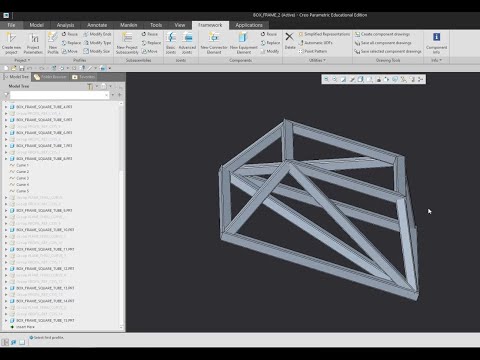Select Point Pattern in the Utilities group
This screenshot has width=480, height=360.
[313, 51]
